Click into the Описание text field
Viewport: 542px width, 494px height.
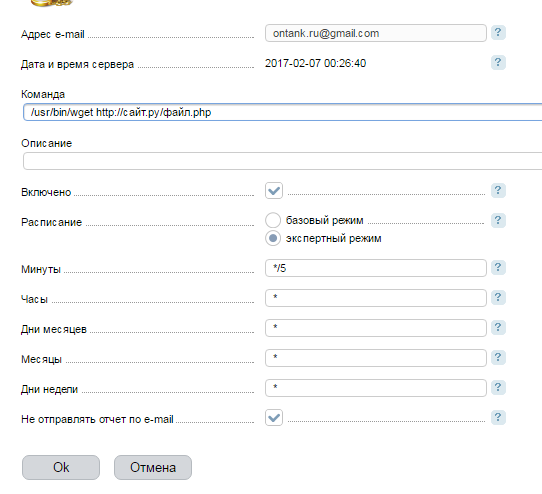click(282, 161)
